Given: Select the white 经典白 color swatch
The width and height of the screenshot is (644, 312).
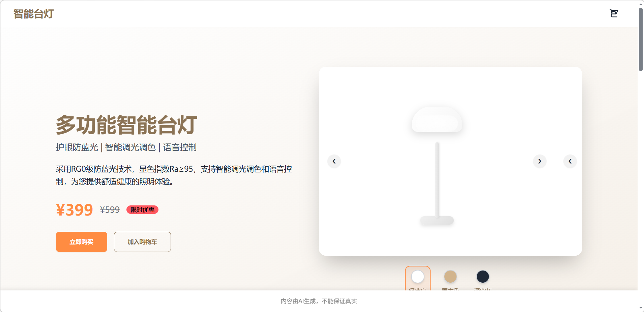Looking at the screenshot, I should tap(418, 277).
